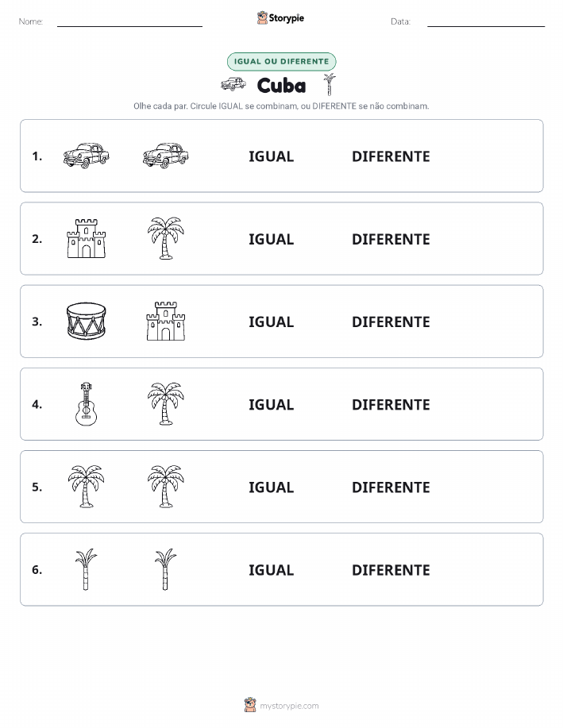
Task: Choose IGUAL for row 6
Action: pos(272,570)
